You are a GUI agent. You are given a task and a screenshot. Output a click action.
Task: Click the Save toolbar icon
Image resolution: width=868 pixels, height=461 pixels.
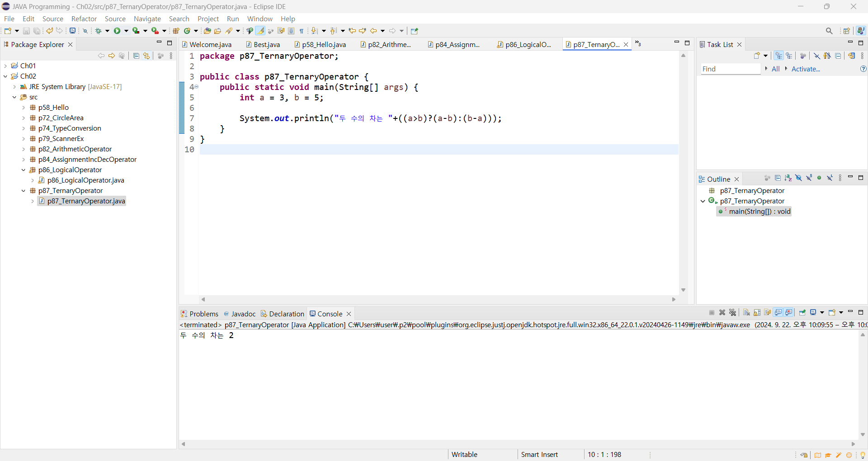click(x=26, y=31)
